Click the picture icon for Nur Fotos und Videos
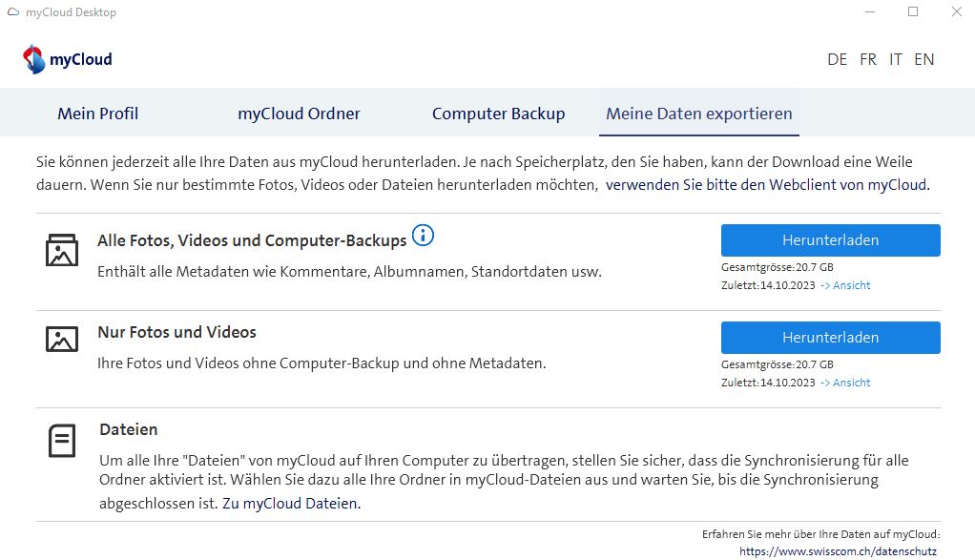The height and width of the screenshot is (560, 975). [x=62, y=339]
